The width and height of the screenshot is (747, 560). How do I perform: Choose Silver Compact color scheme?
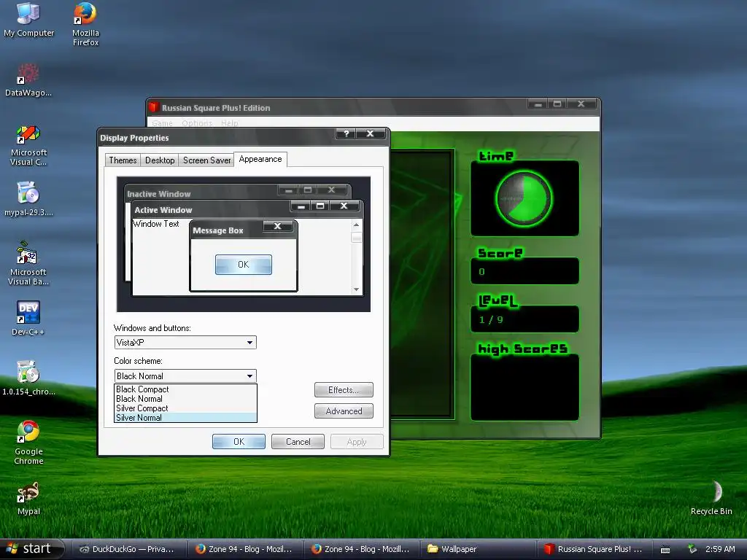[x=185, y=408]
